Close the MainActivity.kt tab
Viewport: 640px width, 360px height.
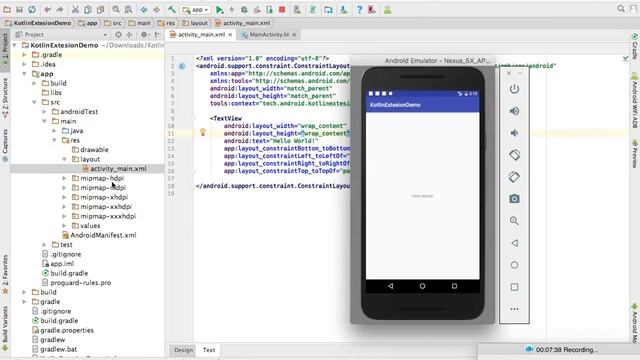click(294, 35)
